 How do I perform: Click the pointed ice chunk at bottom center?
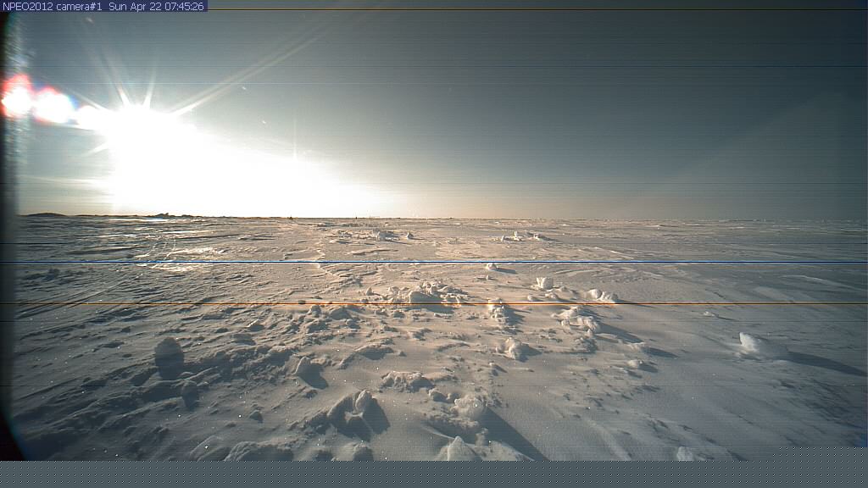tap(458, 449)
